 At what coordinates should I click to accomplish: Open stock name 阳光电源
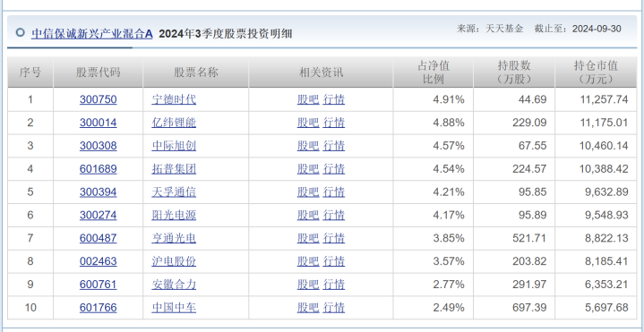[174, 215]
